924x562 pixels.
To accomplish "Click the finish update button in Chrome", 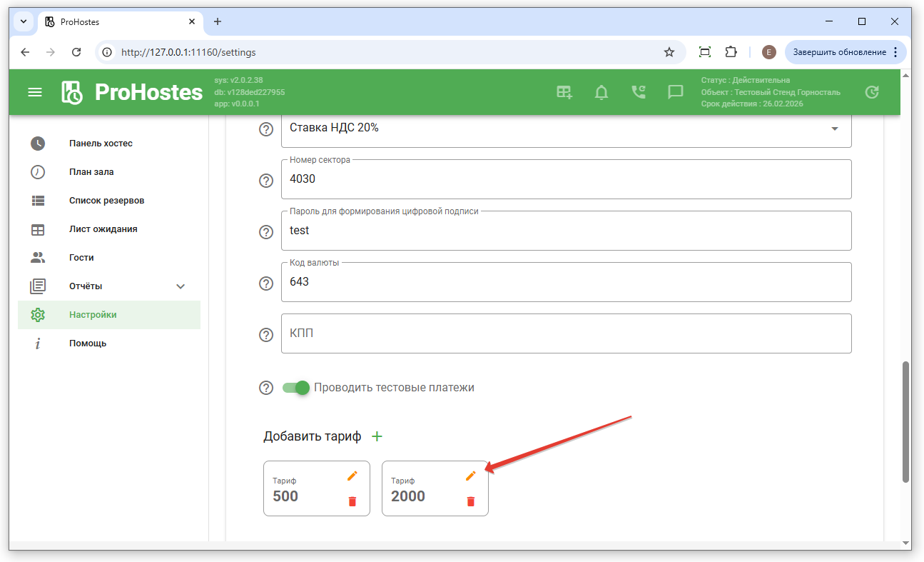I will tap(839, 52).
